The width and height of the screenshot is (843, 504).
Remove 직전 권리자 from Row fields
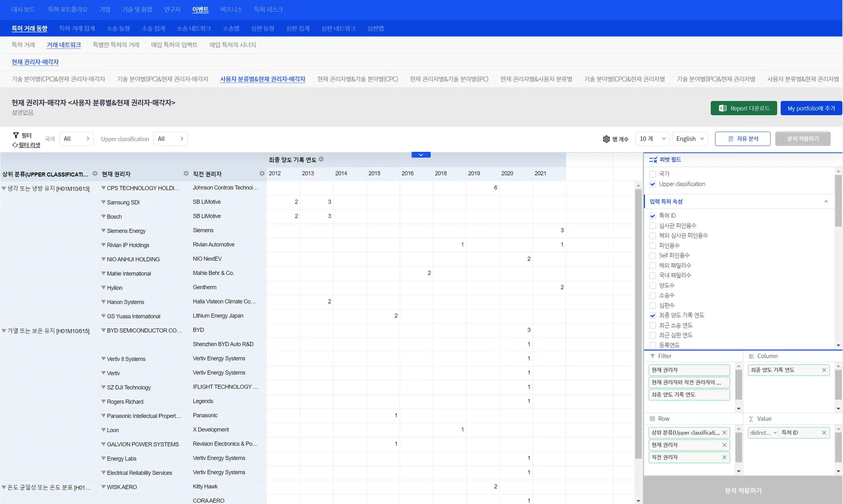tap(724, 457)
